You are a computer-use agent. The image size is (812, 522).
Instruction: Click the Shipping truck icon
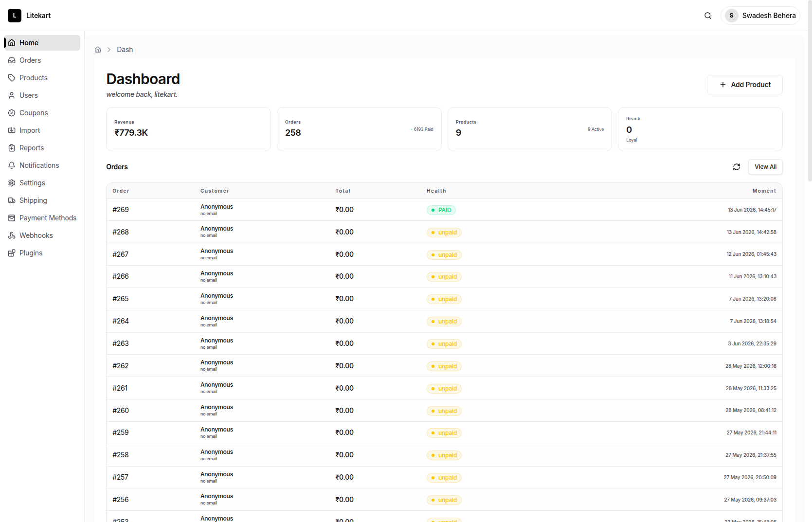tap(12, 200)
